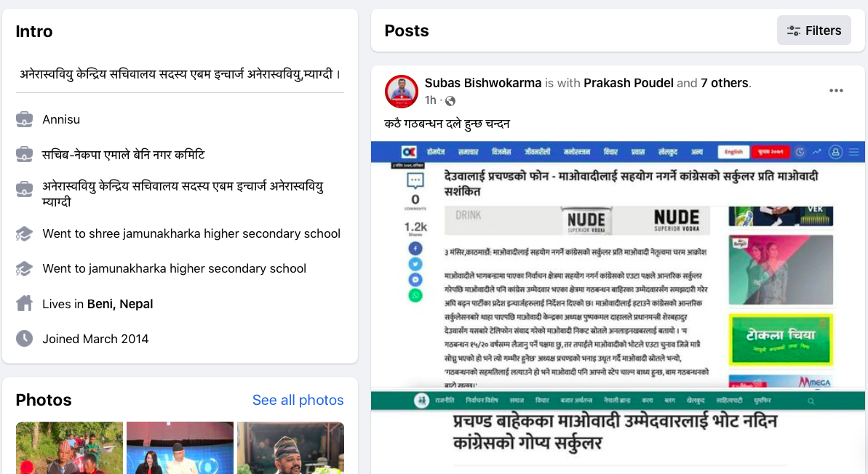Screen dimensions: 868x474
Task: Click Subas Bishwokarma's profile picture
Action: point(402,92)
